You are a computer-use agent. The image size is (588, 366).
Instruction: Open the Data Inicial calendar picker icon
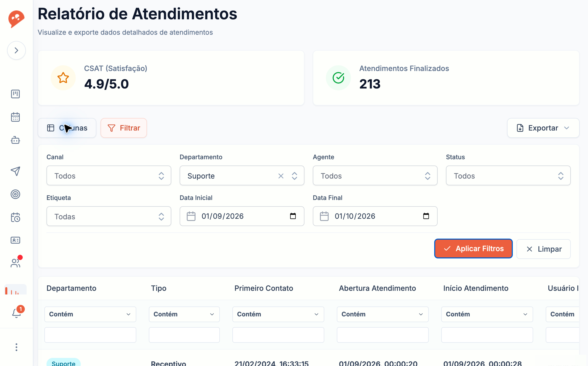tap(293, 216)
